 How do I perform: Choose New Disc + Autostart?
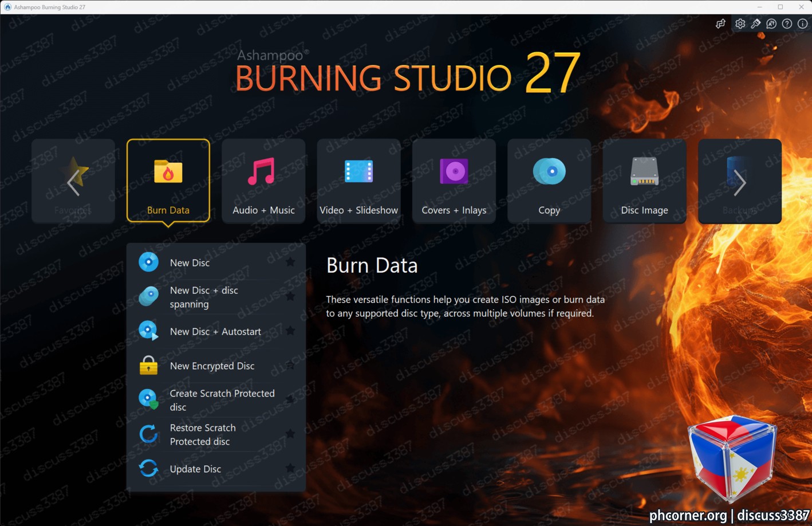(216, 331)
